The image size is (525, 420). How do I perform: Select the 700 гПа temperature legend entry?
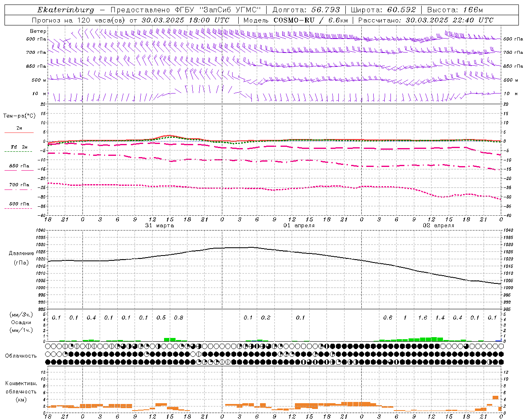(x=19, y=185)
